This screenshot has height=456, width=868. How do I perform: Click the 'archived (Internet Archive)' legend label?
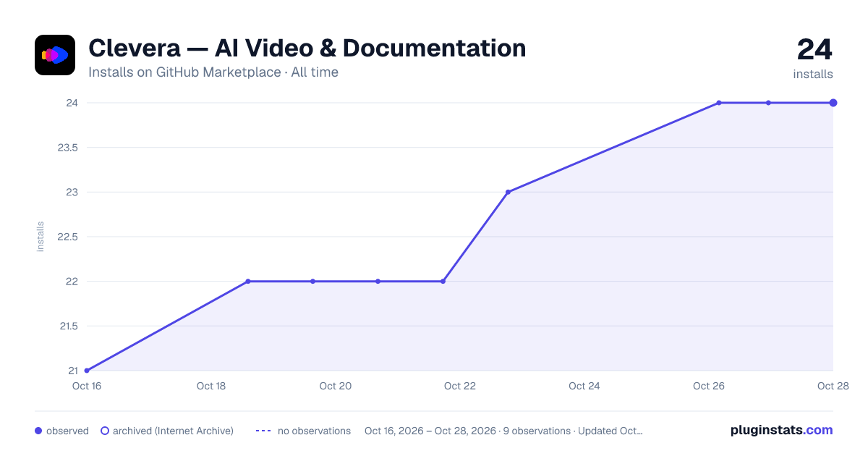pos(174,431)
